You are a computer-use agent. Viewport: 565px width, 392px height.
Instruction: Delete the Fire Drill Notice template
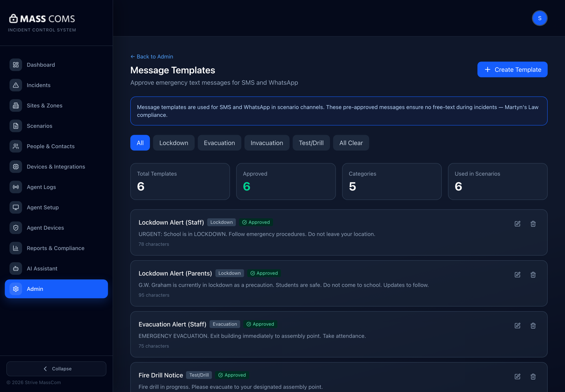tap(533, 377)
